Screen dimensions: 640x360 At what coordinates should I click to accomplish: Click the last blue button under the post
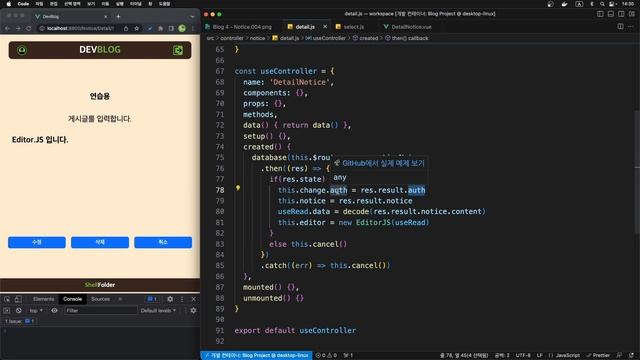pos(163,242)
